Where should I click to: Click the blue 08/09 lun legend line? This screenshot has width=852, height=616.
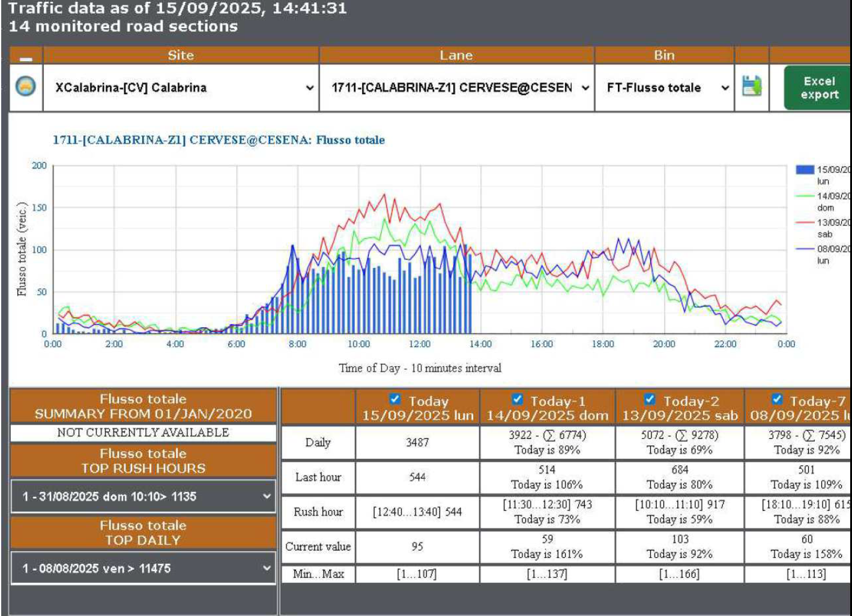[805, 249]
